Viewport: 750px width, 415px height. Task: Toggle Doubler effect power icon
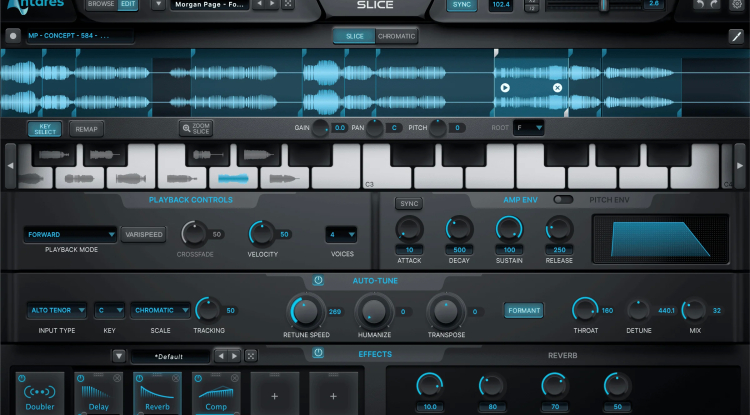tap(22, 379)
